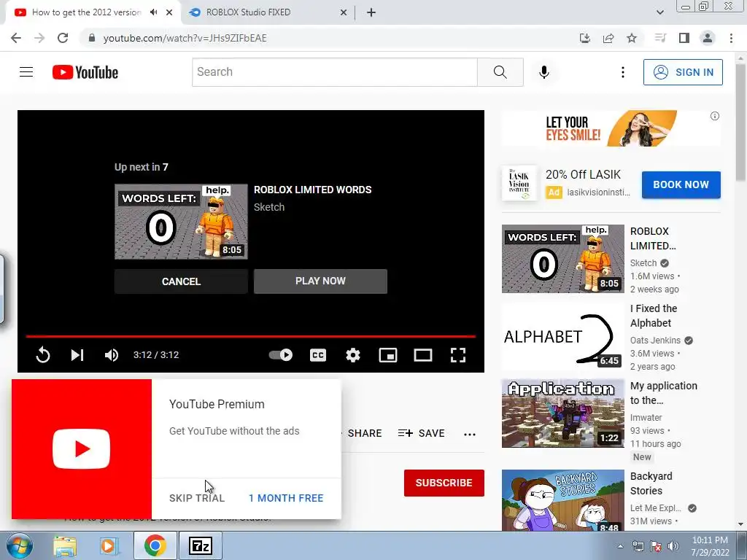Open media control toolbar icon

(x=660, y=38)
